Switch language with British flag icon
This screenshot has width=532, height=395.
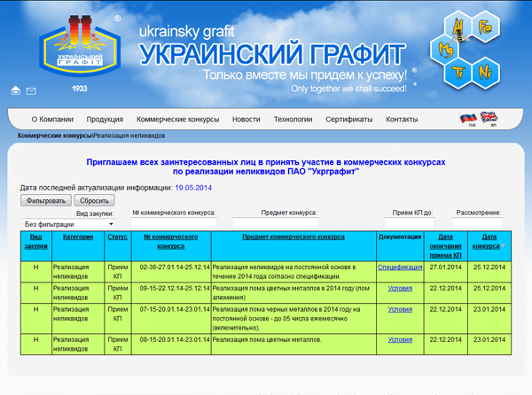click(x=489, y=117)
